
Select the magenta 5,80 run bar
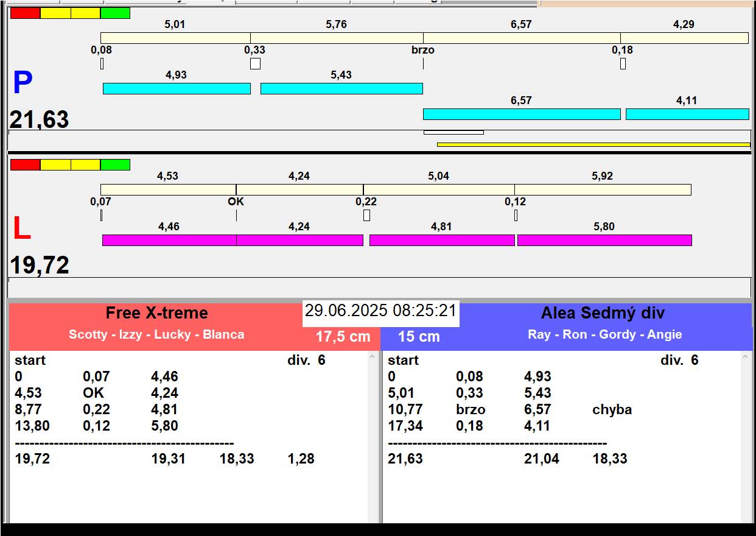point(604,240)
